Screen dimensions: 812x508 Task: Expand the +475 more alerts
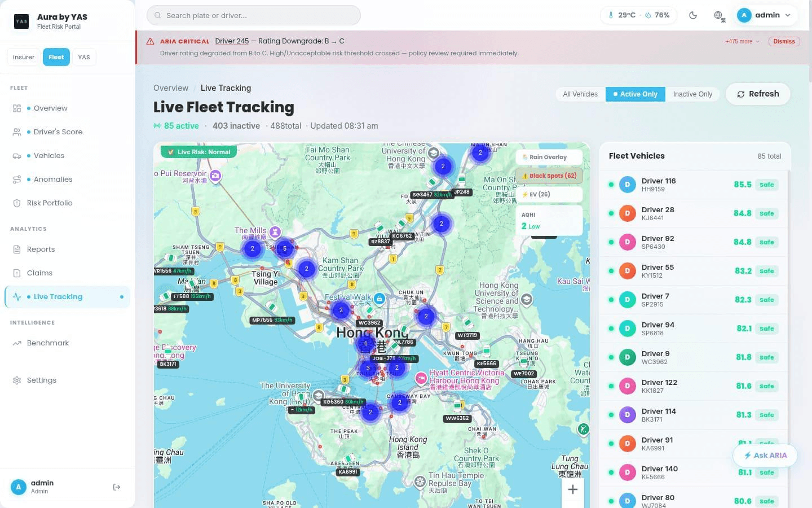click(x=742, y=41)
